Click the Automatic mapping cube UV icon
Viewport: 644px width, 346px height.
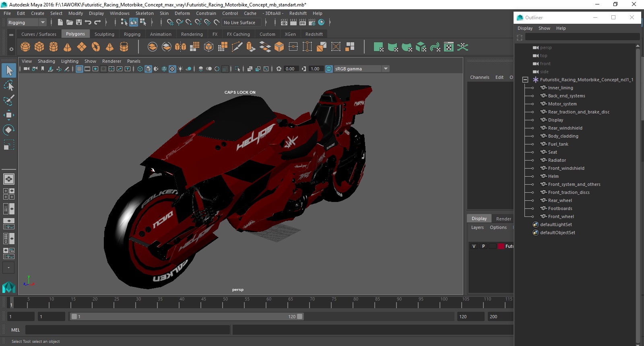[x=421, y=47]
